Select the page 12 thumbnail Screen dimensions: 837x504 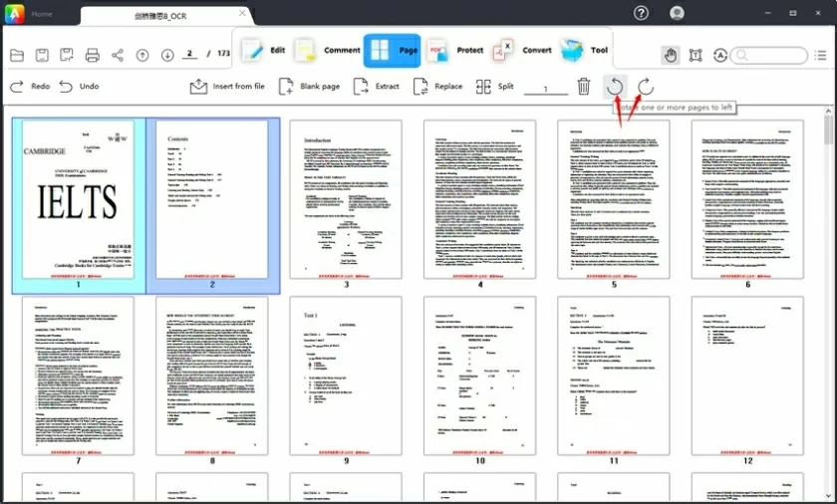(x=747, y=376)
